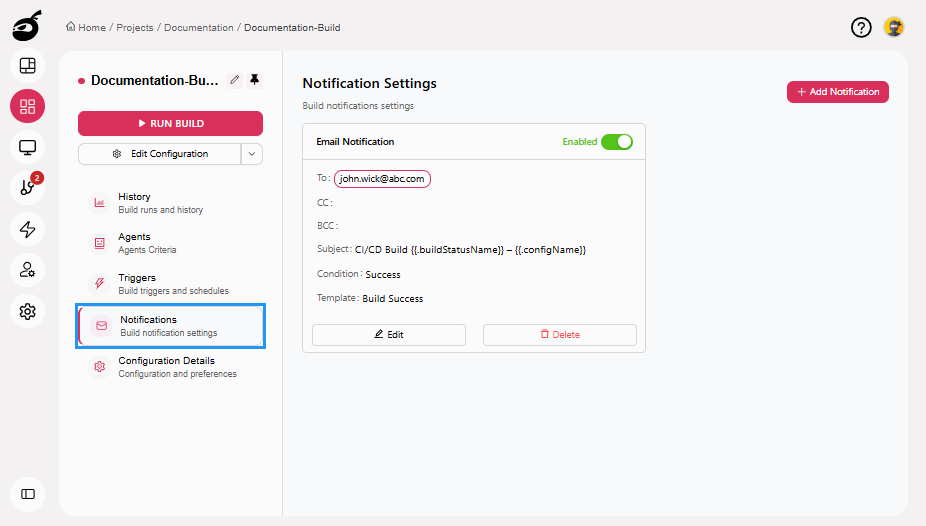Expand the Edit Configuration dropdown arrow

tap(252, 154)
